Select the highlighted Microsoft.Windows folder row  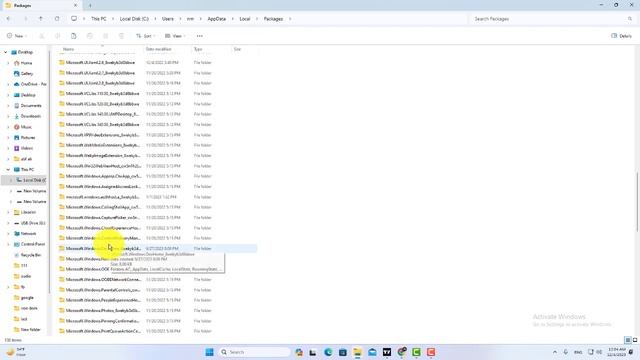(x=158, y=248)
